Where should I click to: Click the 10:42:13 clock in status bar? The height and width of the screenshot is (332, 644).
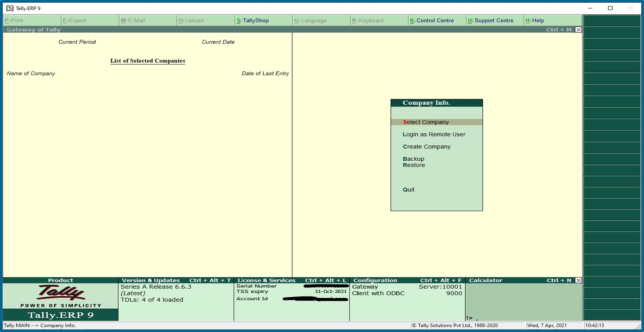[595, 326]
